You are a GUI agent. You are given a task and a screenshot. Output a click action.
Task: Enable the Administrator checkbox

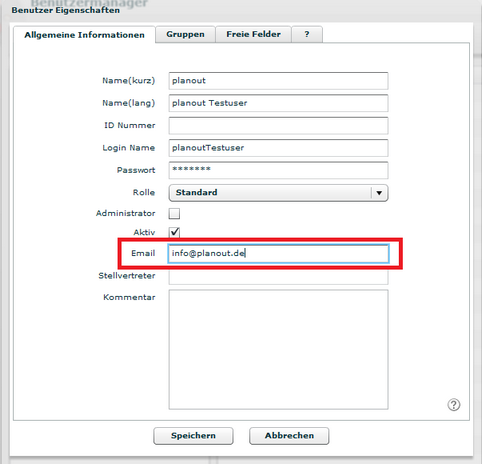(174, 213)
